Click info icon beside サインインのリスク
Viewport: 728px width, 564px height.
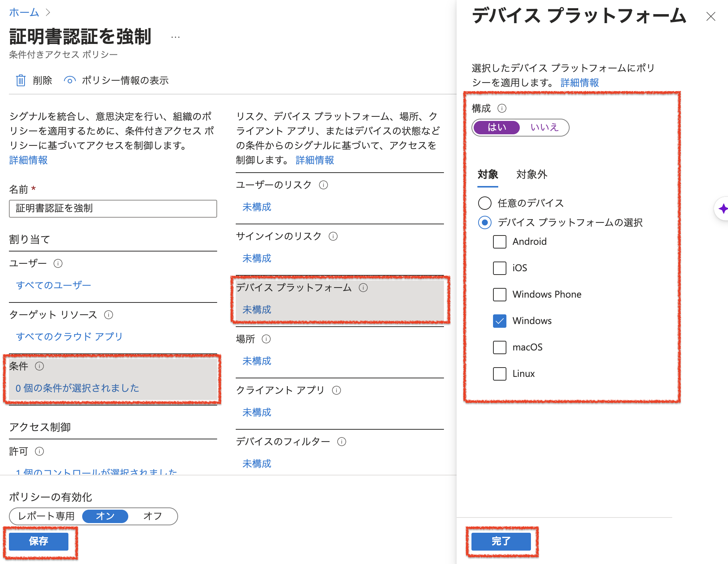(x=333, y=236)
